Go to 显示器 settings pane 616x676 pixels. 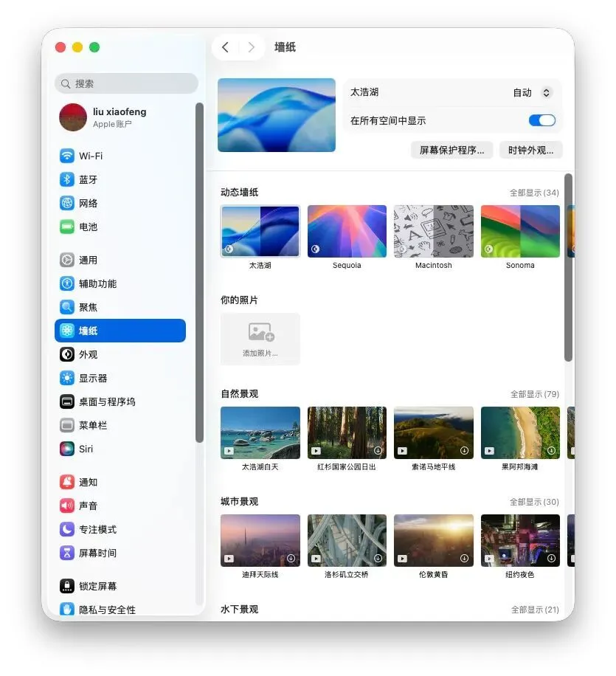point(93,378)
